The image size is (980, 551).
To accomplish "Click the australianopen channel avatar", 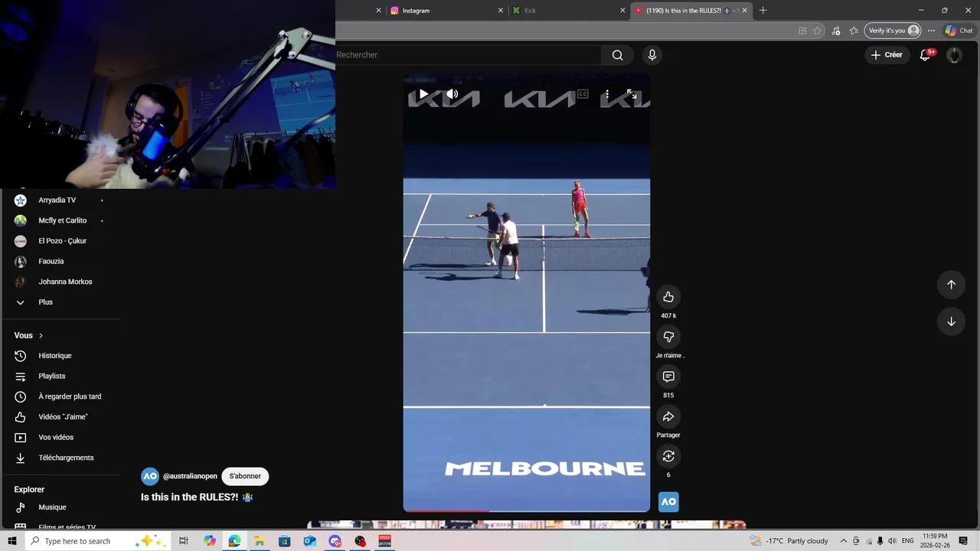I will pyautogui.click(x=150, y=476).
